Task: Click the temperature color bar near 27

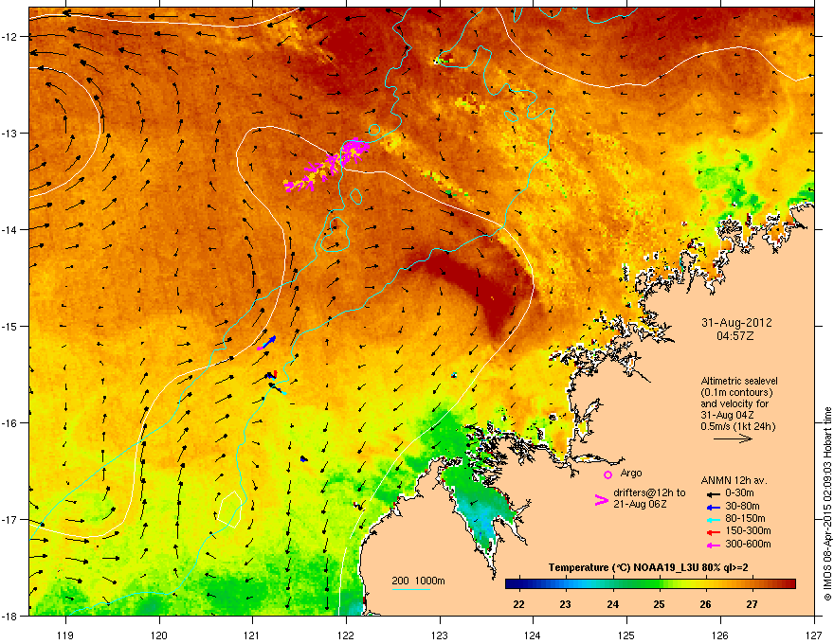Action: [752, 584]
